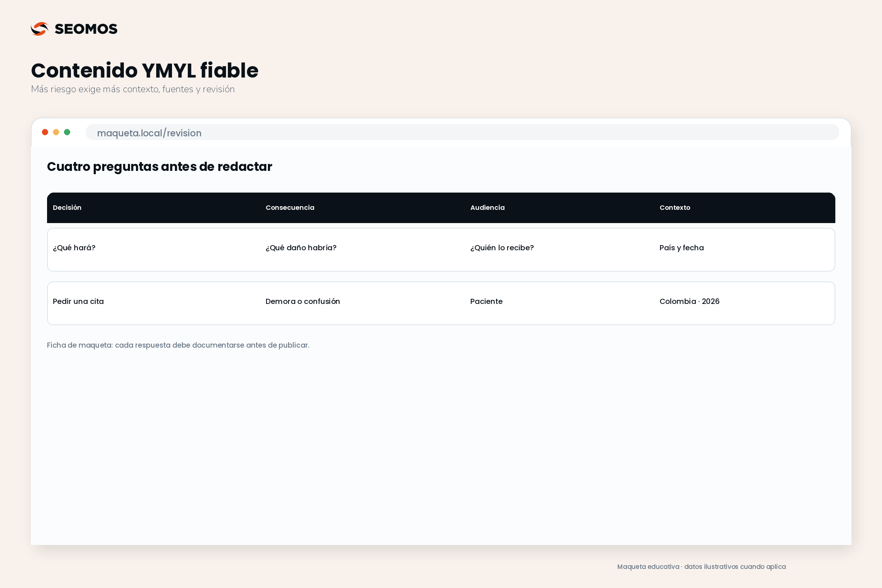Click the SEOMOS brand name text
Image resolution: width=882 pixels, height=588 pixels.
(86, 29)
